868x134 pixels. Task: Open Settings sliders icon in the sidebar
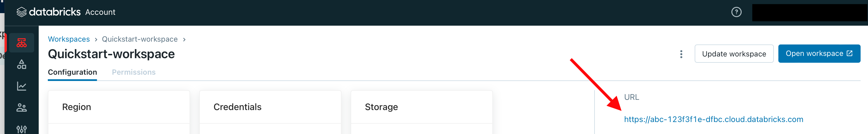click(x=22, y=129)
